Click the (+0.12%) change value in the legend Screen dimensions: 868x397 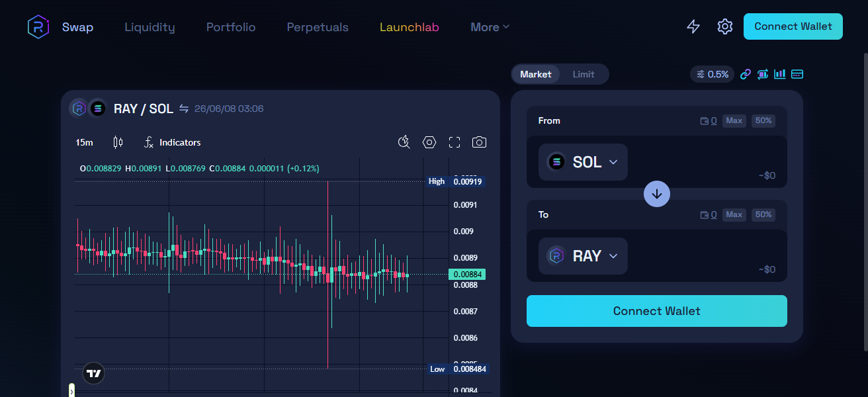303,169
